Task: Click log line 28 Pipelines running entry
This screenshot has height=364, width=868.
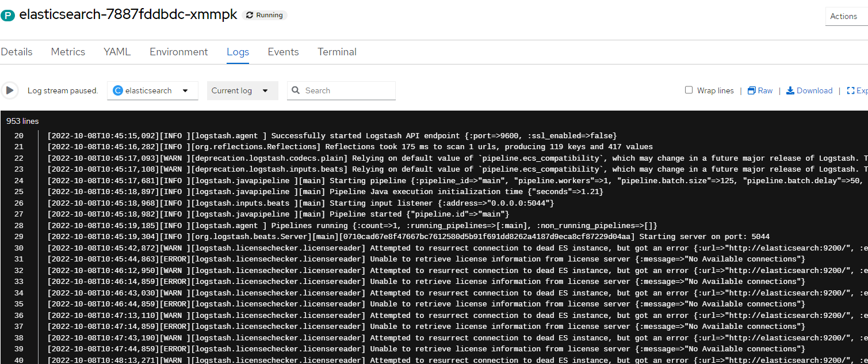Action: (x=352, y=226)
